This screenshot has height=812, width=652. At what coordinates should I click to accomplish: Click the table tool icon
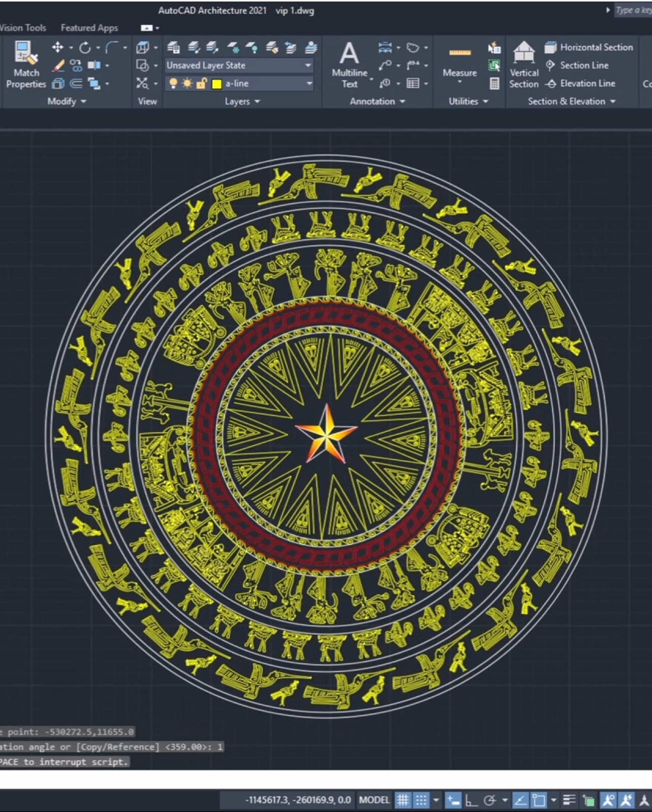(413, 83)
